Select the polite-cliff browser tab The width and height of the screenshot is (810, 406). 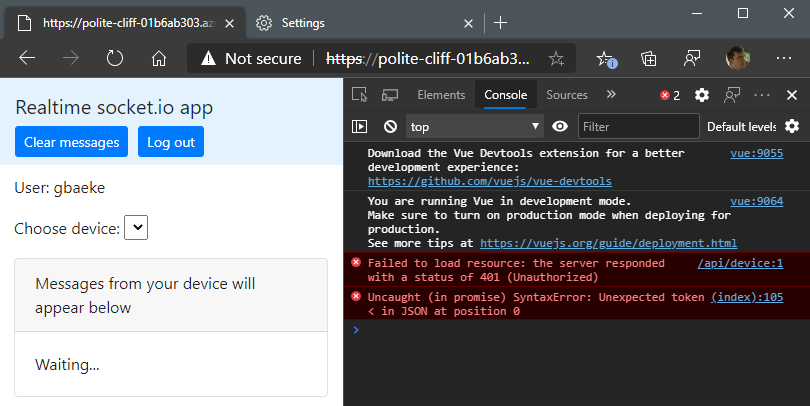click(x=124, y=23)
